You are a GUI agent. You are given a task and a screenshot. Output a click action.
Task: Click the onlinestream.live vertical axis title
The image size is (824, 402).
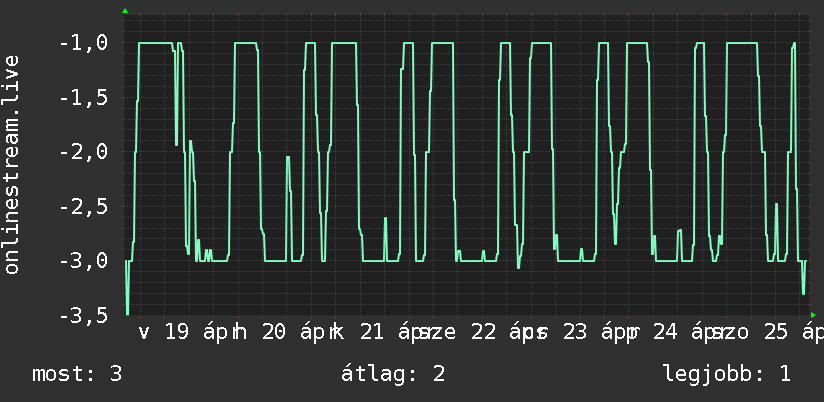tap(12, 164)
